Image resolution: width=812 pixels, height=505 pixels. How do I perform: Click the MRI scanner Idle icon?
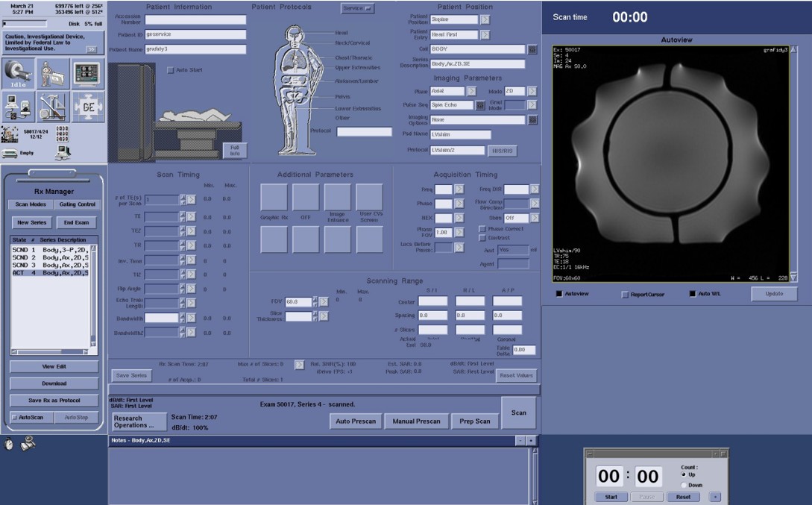[x=19, y=73]
